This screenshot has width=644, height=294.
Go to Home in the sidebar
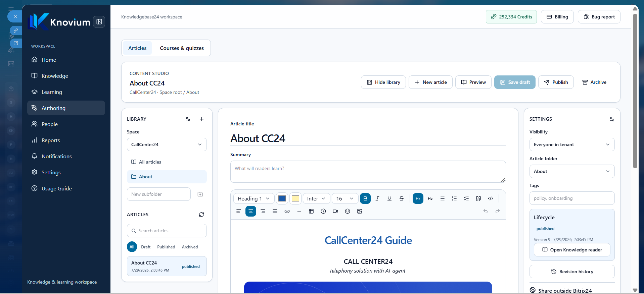tap(66, 60)
